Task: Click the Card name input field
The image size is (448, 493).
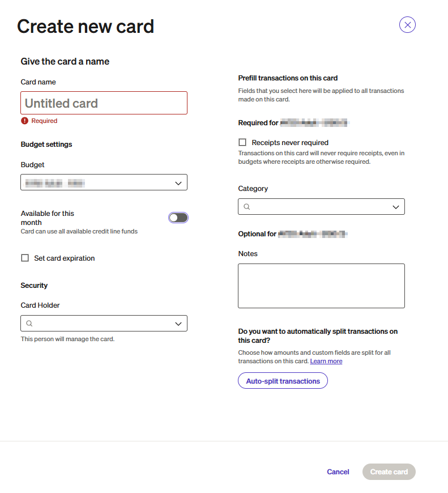Action: [104, 103]
